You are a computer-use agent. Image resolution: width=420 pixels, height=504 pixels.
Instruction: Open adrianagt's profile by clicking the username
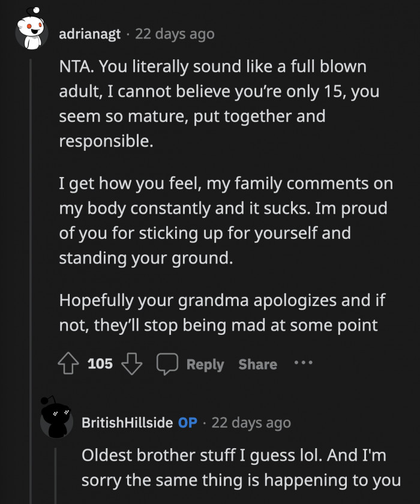pyautogui.click(x=89, y=34)
